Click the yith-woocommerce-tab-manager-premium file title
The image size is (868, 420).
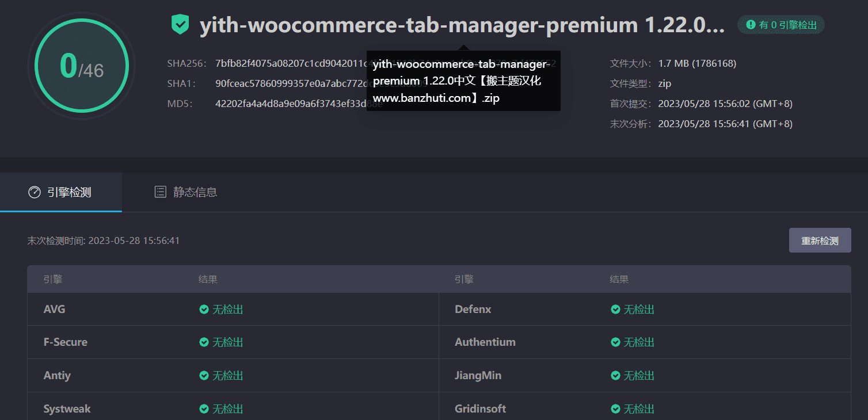click(x=462, y=25)
